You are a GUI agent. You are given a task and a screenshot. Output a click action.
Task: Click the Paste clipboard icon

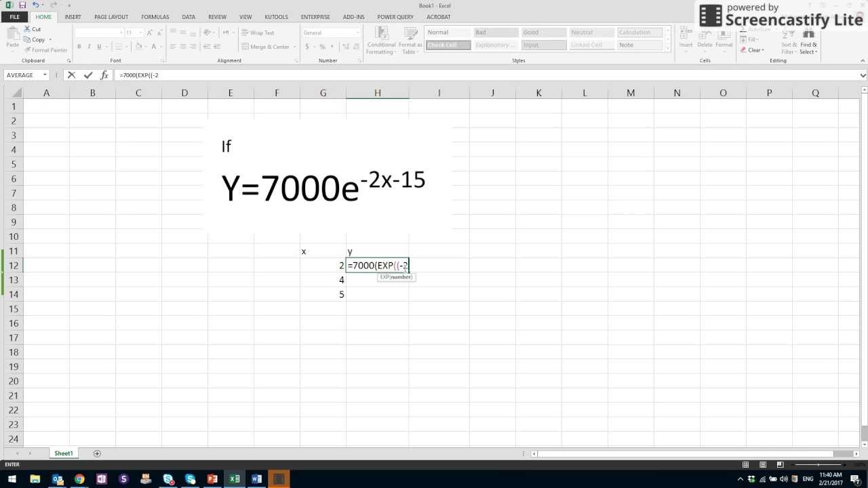pyautogui.click(x=12, y=33)
